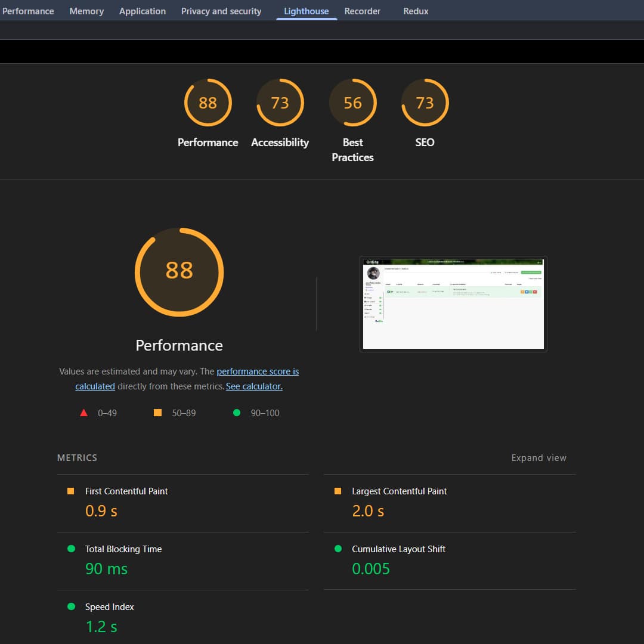Click the 0–49 legend range text
Image resolution: width=644 pixels, height=644 pixels.
(x=107, y=413)
